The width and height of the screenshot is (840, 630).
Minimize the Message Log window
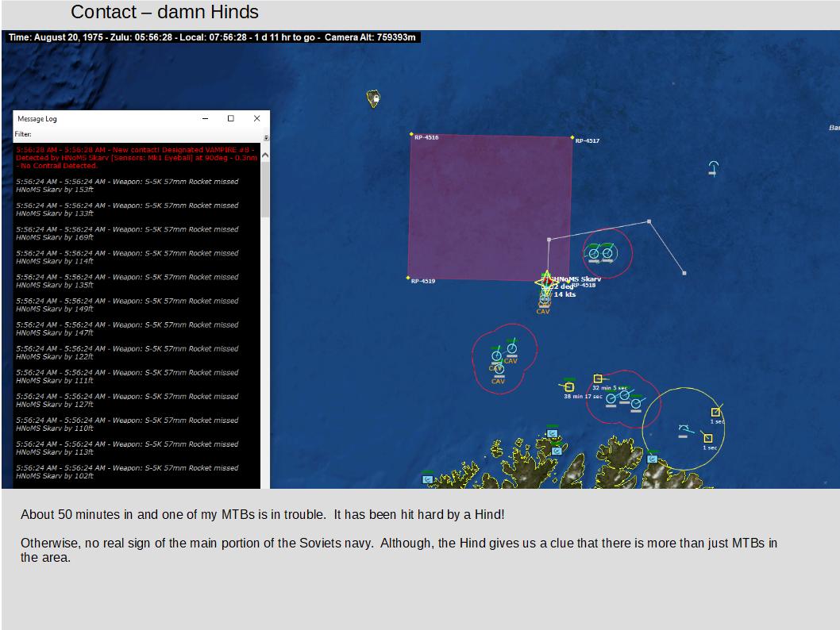tap(205, 119)
